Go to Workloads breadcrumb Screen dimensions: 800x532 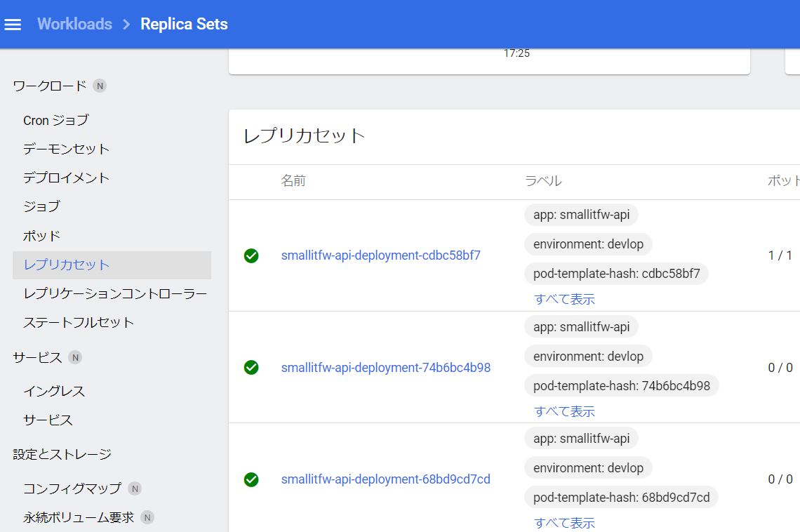74,24
